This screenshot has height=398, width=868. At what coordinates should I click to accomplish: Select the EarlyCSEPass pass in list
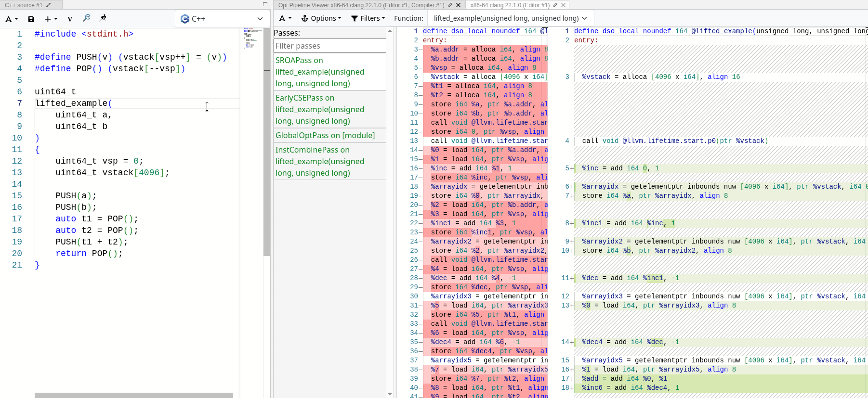pyautogui.click(x=330, y=109)
